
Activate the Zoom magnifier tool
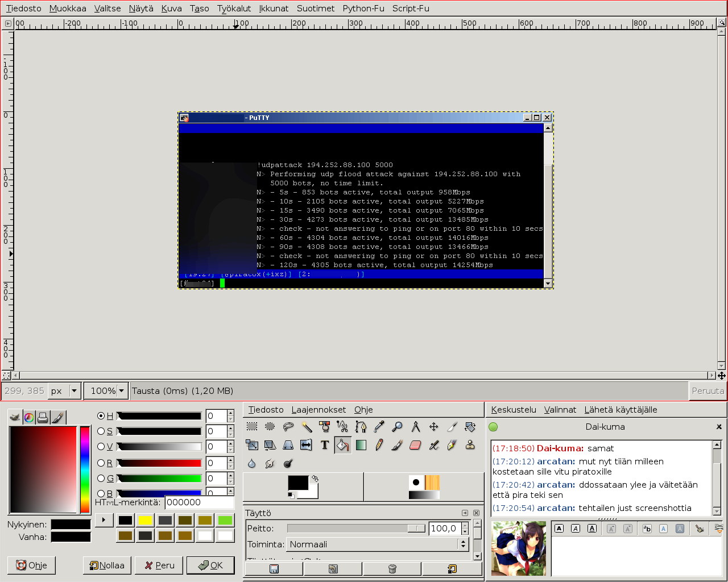tap(397, 427)
